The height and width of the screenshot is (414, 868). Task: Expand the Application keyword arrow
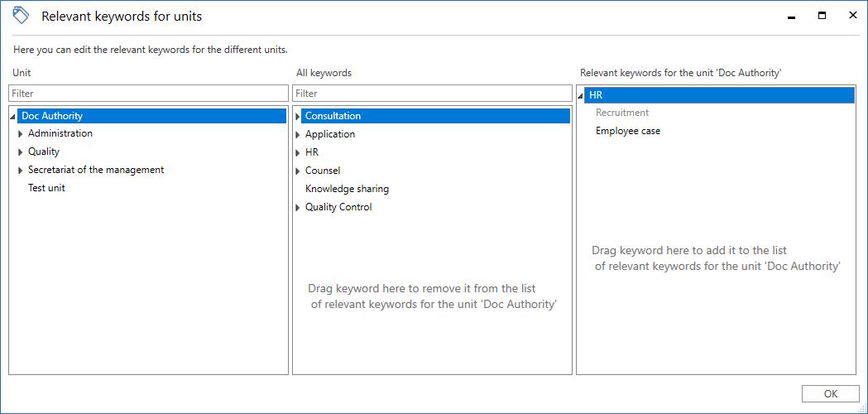[x=298, y=135]
